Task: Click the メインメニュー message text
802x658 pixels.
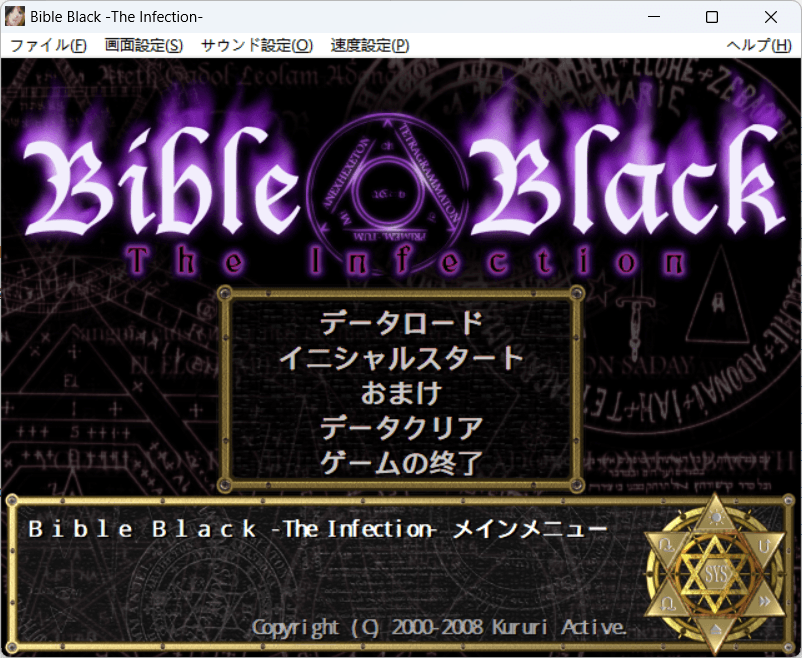Action: [530, 529]
